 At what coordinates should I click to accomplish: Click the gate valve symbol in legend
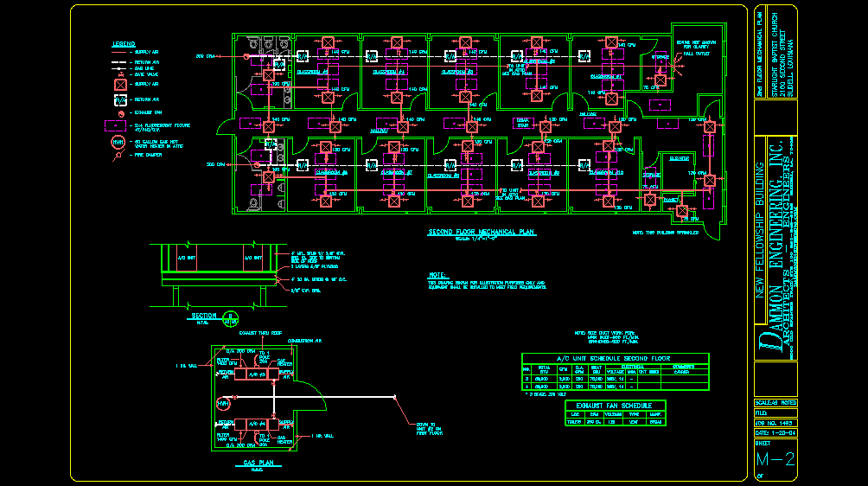pos(118,73)
